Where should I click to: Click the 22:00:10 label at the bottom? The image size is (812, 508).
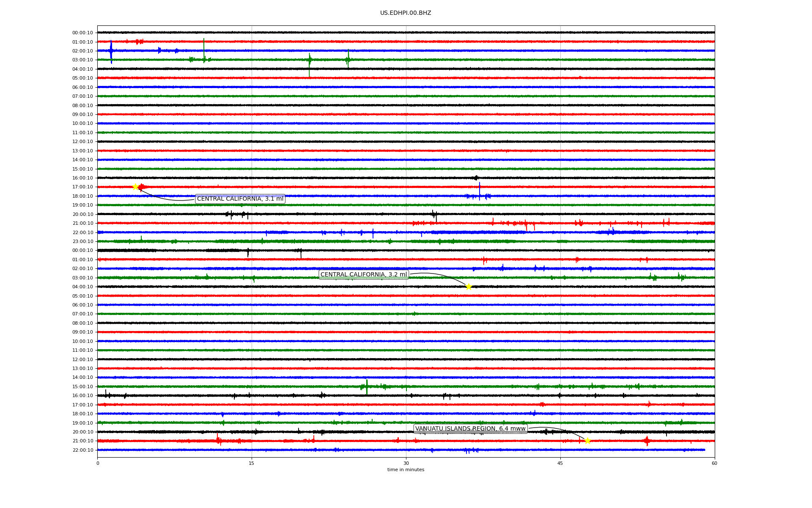[82, 450]
